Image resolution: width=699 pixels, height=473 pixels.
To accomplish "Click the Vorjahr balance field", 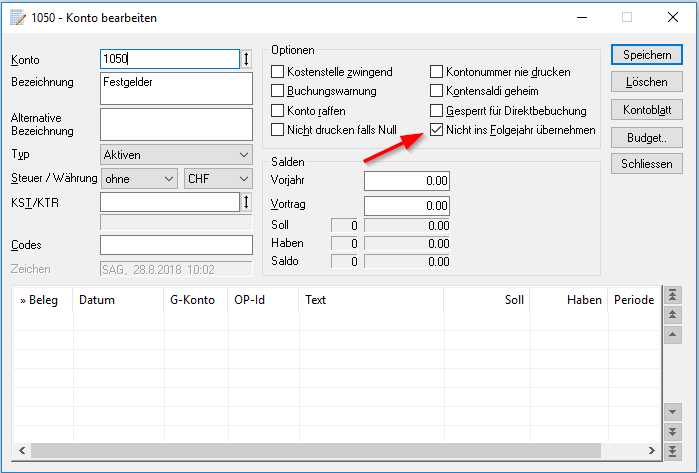I will tap(407, 181).
